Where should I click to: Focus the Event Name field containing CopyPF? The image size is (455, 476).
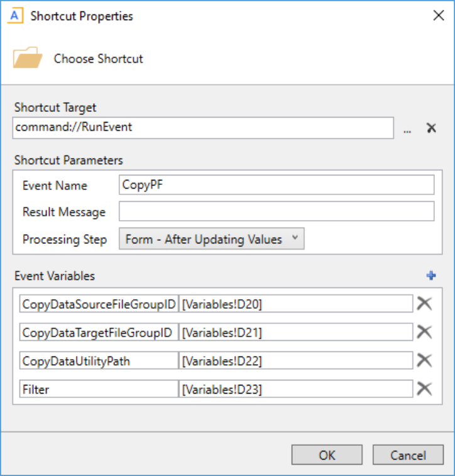[277, 185]
